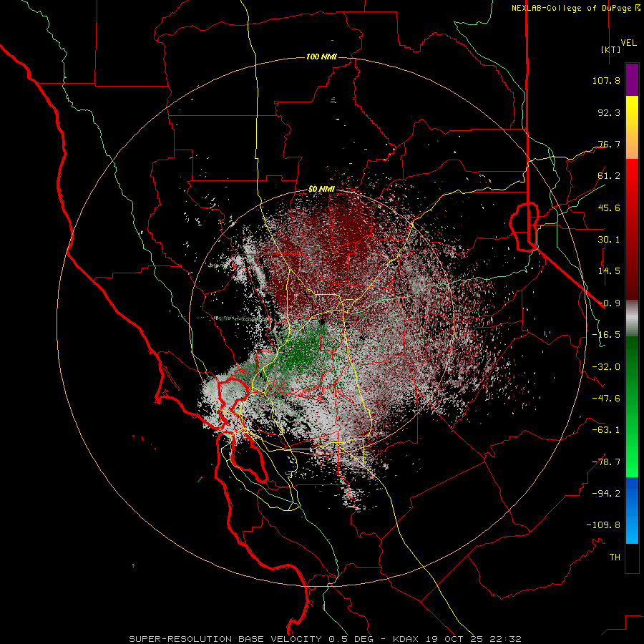Select the -78.7 velocity scale value
Viewport: 644px width, 644px height.
pyautogui.click(x=606, y=462)
